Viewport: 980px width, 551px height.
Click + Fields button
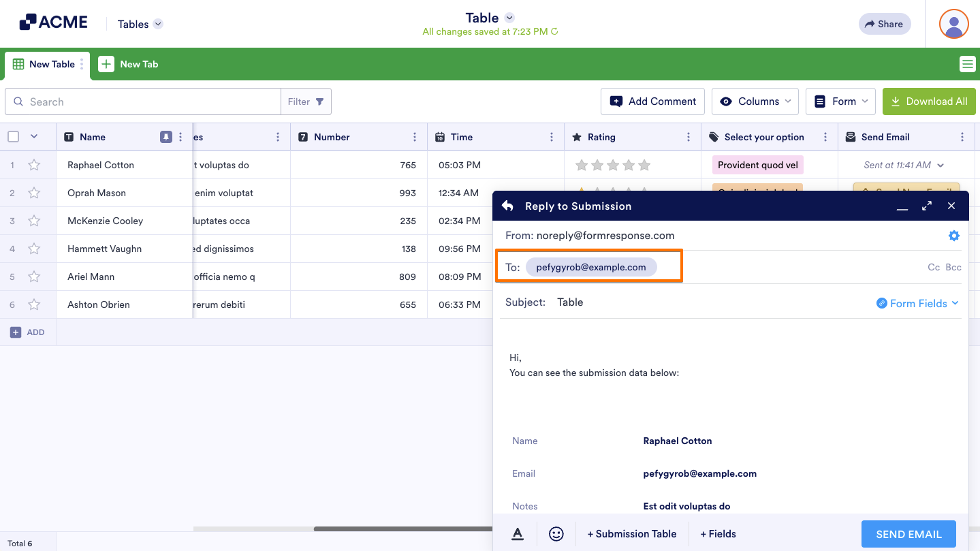coord(718,534)
